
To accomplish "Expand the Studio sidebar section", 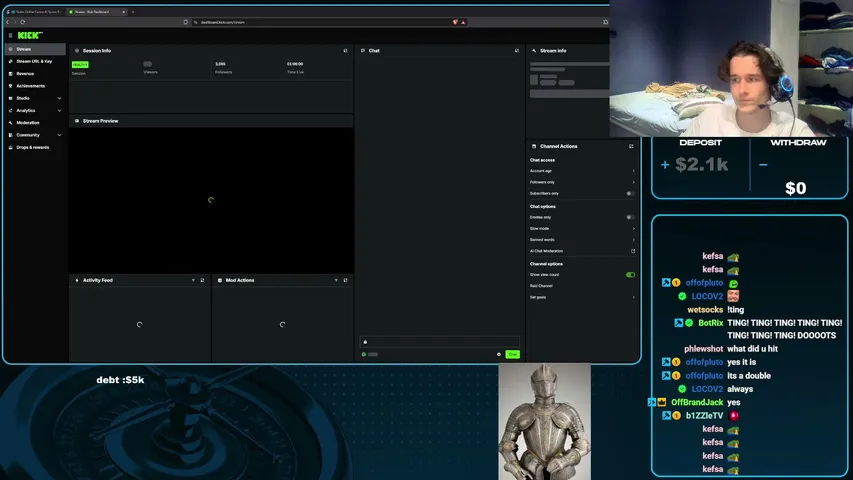I will click(x=35, y=99).
